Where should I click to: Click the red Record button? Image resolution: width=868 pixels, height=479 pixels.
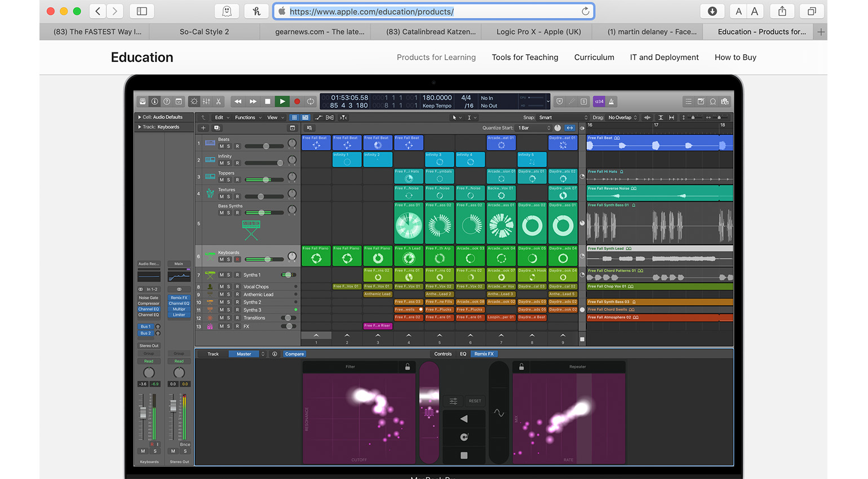[x=297, y=101]
